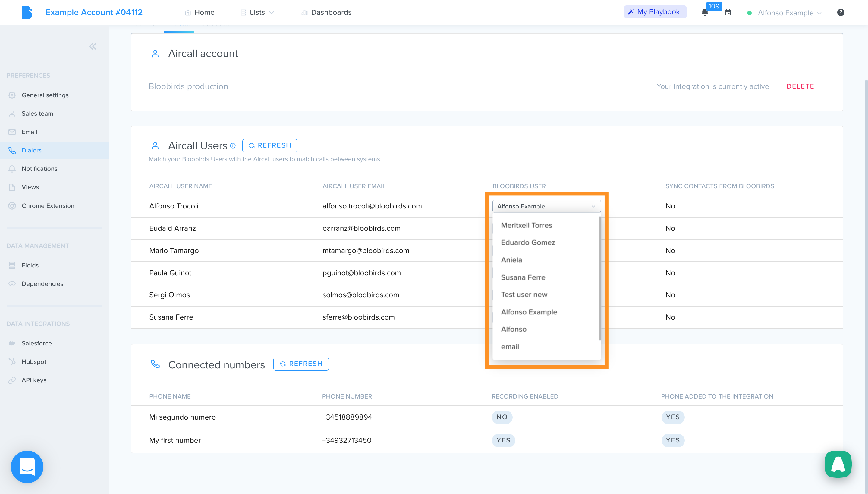Click the Dependencies eye icon

12,284
